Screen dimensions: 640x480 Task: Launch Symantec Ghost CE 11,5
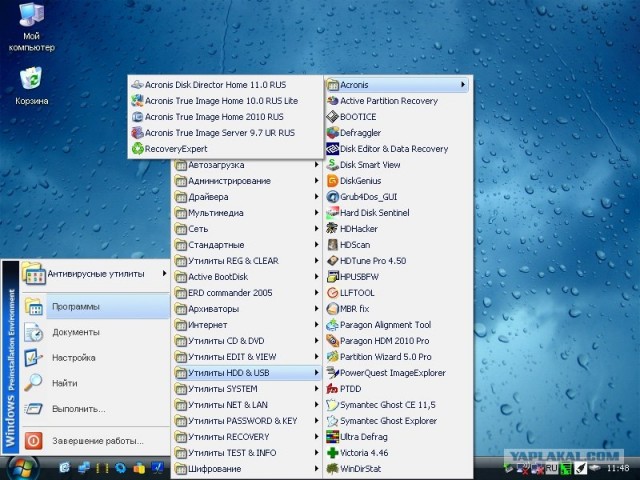click(x=398, y=404)
